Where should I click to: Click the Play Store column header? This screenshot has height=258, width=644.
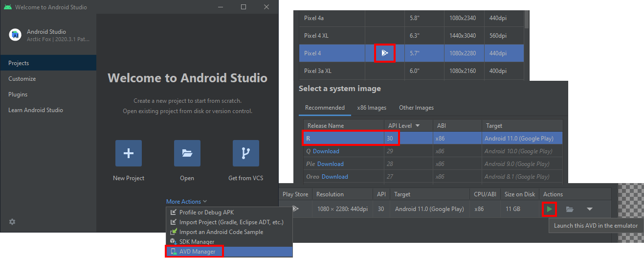295,194
